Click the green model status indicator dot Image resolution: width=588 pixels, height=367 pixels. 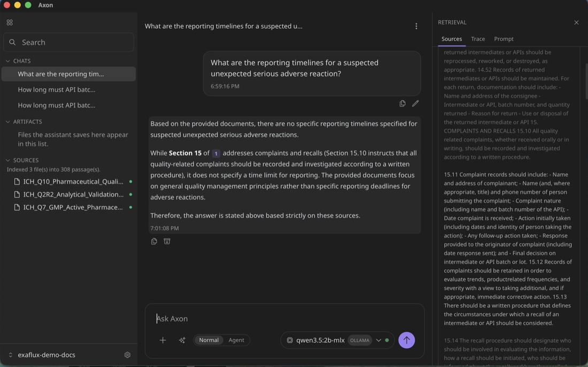[x=387, y=340]
